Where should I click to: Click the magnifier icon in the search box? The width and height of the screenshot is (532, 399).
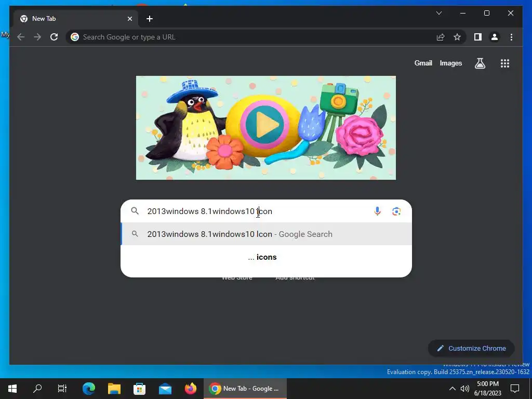click(x=135, y=211)
